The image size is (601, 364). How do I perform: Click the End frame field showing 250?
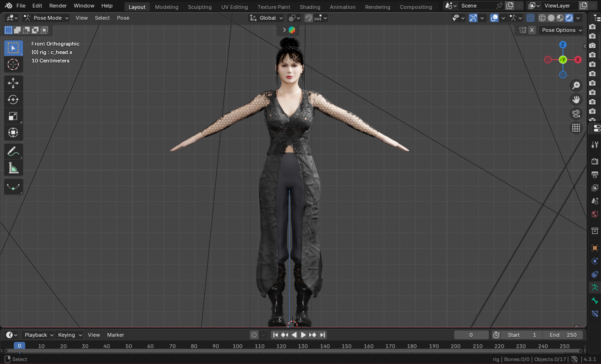pos(563,335)
